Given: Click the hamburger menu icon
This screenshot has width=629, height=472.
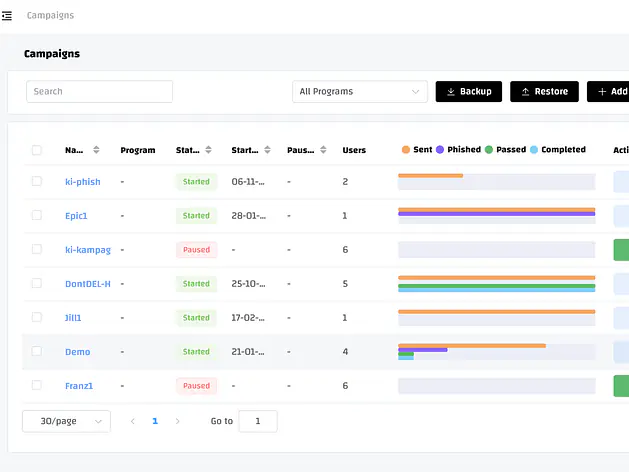Looking at the screenshot, I should pyautogui.click(x=8, y=16).
